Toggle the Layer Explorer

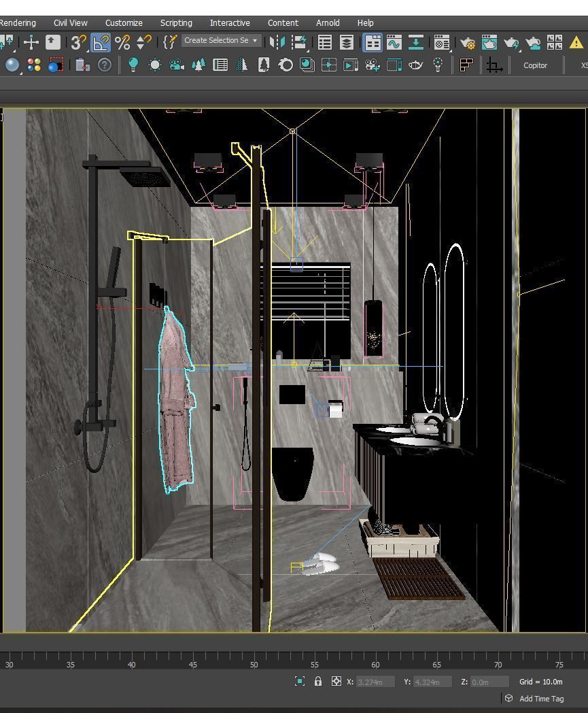347,43
